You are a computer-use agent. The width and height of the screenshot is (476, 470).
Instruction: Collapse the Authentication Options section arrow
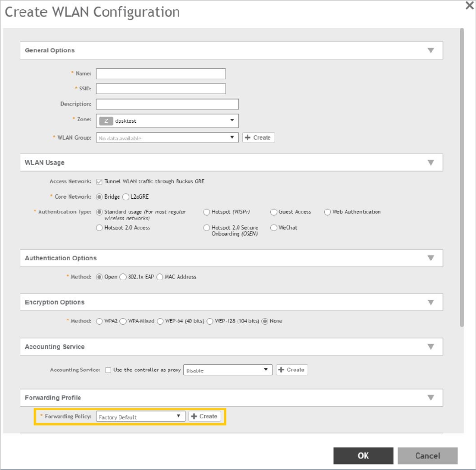point(431,258)
